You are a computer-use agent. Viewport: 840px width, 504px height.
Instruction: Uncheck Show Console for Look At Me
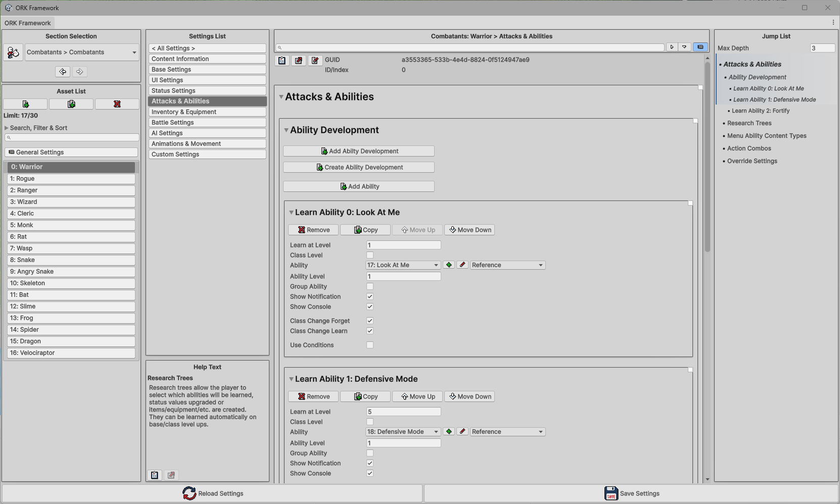(370, 307)
